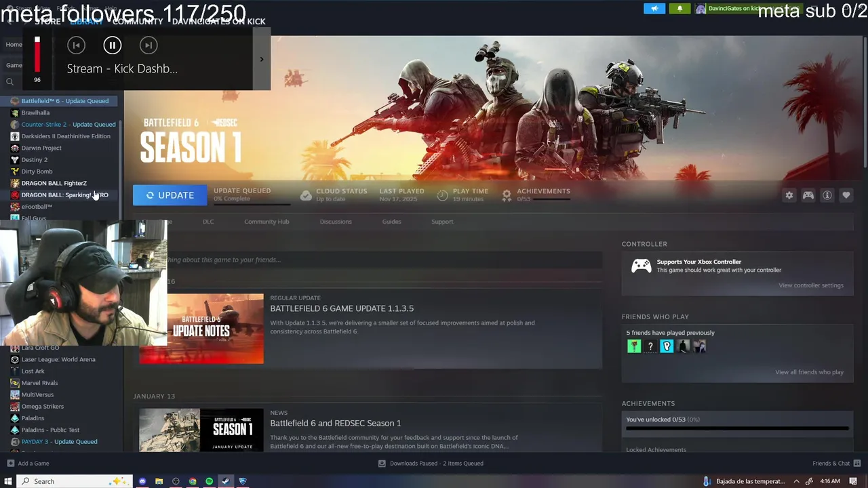This screenshot has height=488, width=868.
Task: Open the Community Hub tab
Action: pyautogui.click(x=267, y=222)
